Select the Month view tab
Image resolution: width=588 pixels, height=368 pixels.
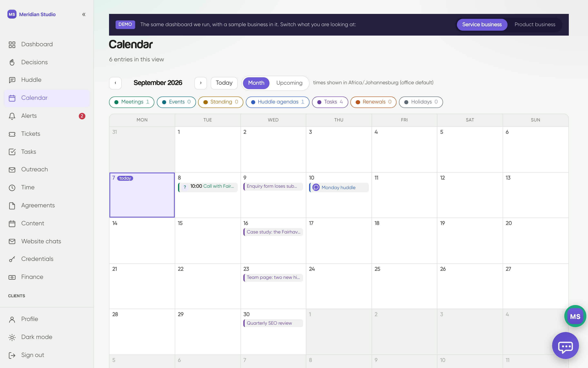point(256,83)
